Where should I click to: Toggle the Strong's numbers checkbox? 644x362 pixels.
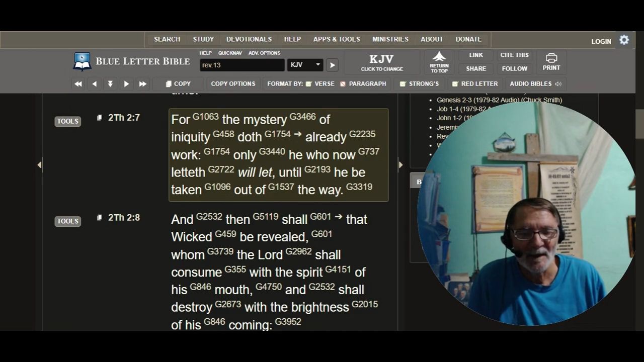pyautogui.click(x=403, y=84)
